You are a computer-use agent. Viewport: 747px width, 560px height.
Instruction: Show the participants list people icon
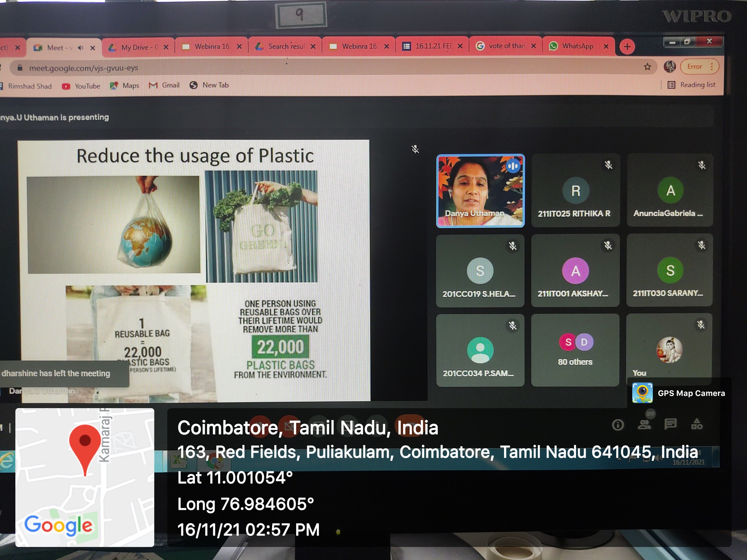coord(644,424)
